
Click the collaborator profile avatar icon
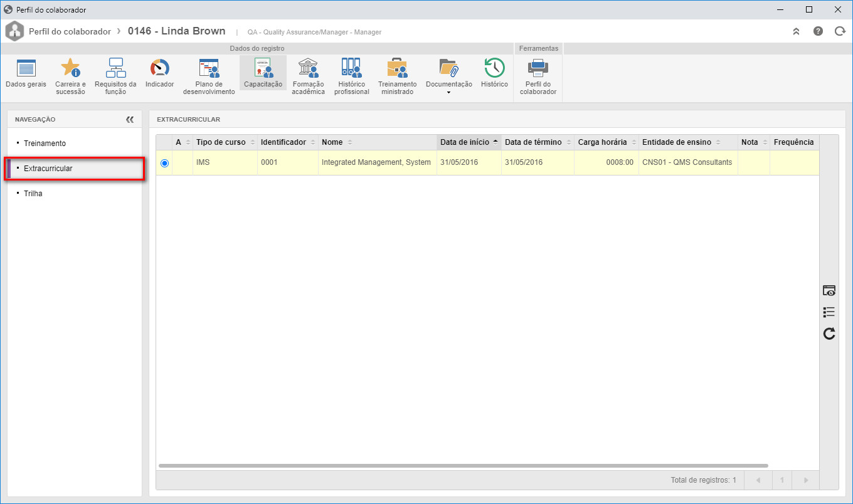[x=14, y=31]
